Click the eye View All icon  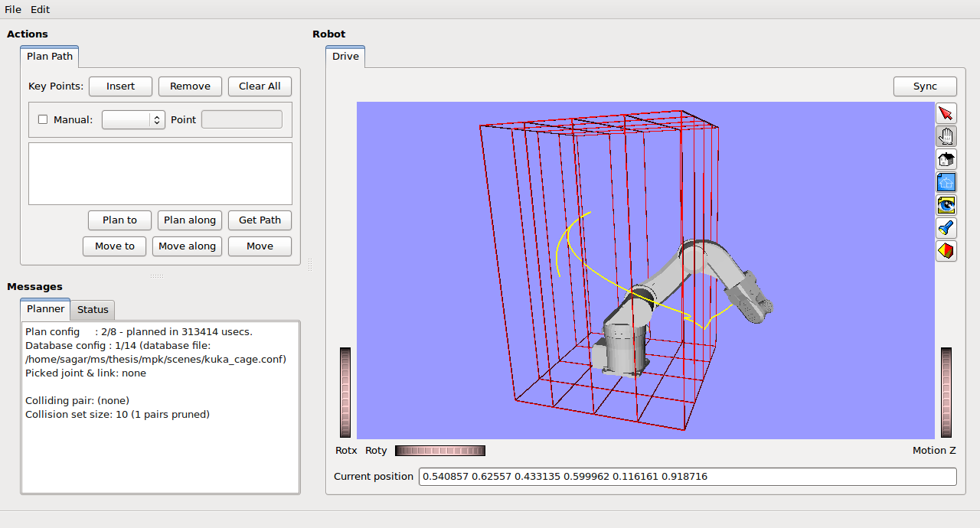pos(946,205)
